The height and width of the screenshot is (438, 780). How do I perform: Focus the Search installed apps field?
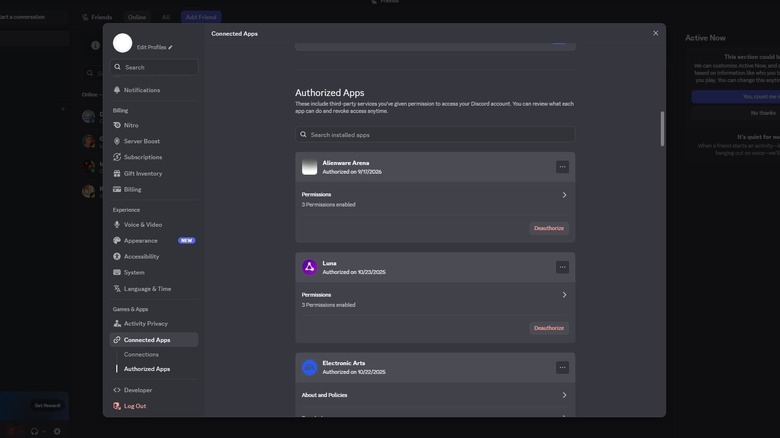tap(435, 135)
